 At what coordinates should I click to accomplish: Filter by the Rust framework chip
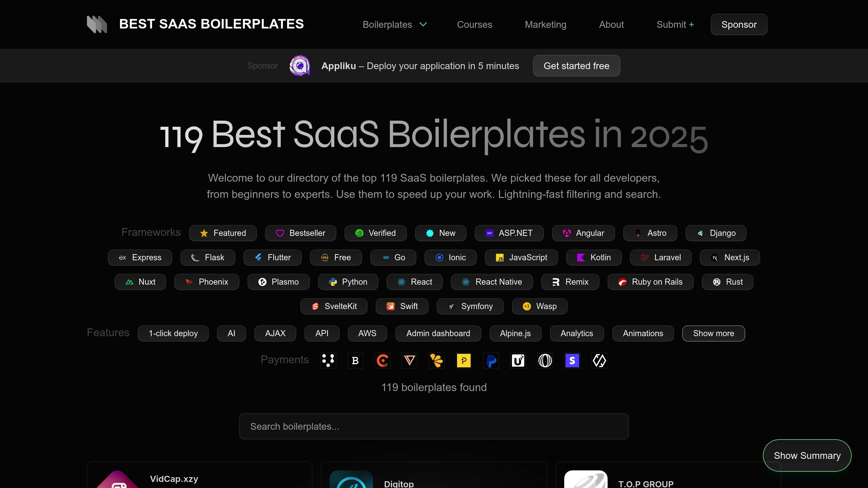(x=727, y=282)
